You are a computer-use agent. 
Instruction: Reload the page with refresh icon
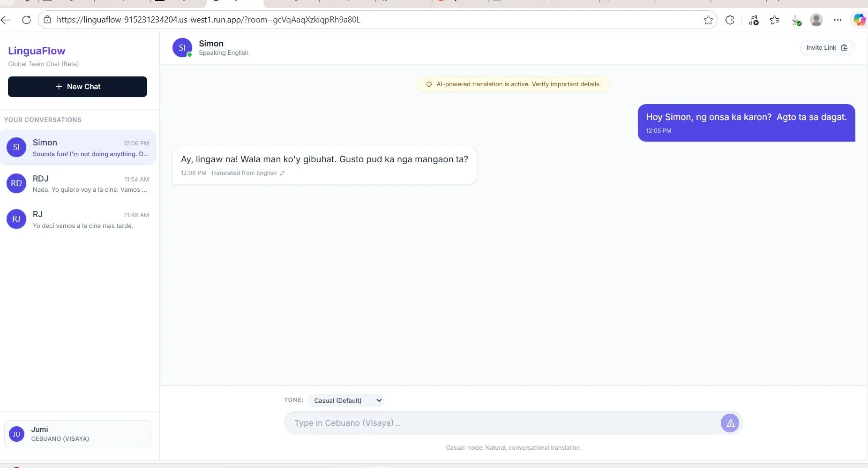(x=27, y=20)
